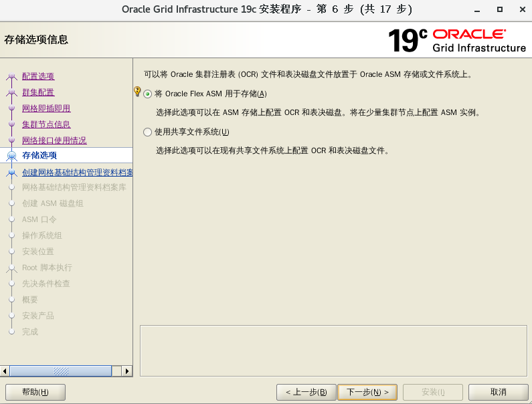
Task: Click the disabled 先决条件检查 step
Action: (46, 284)
